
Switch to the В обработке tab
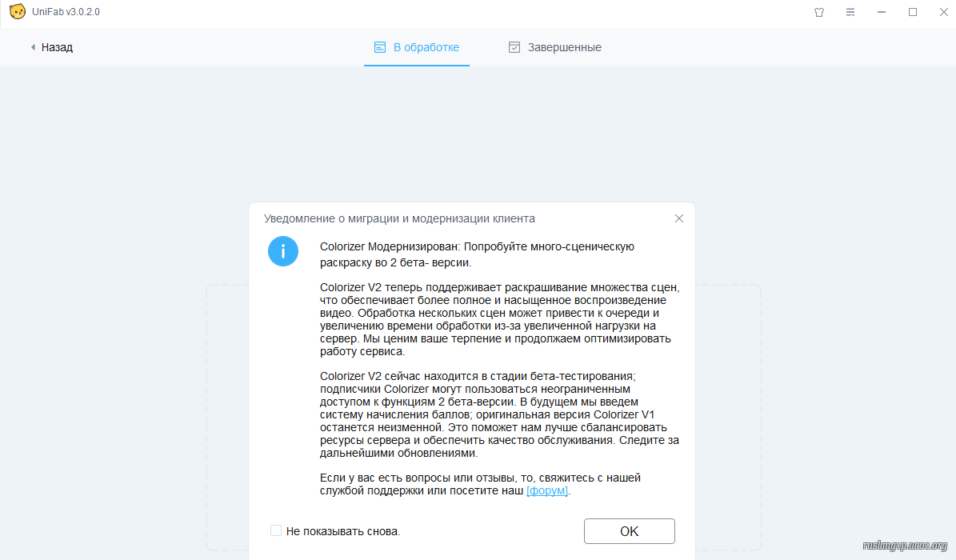(x=417, y=47)
